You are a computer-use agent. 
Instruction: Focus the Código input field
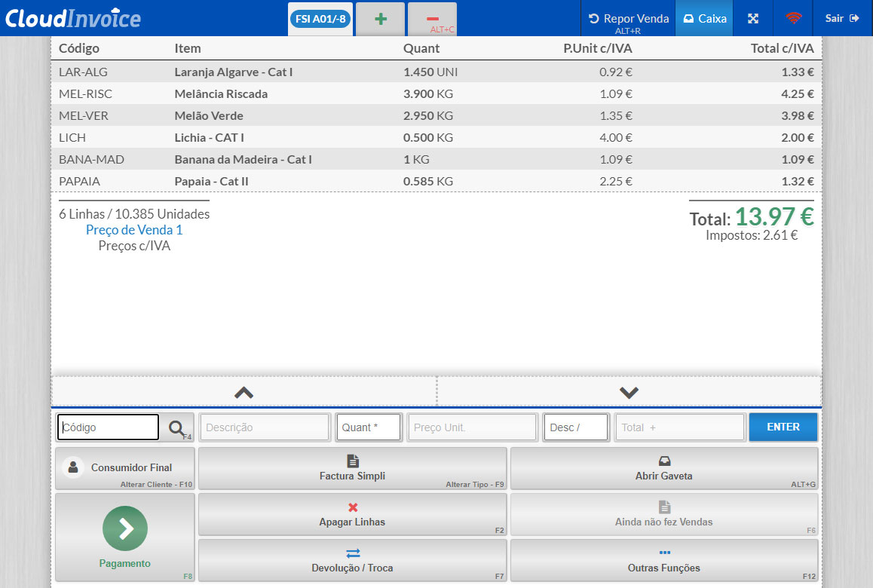(x=108, y=427)
